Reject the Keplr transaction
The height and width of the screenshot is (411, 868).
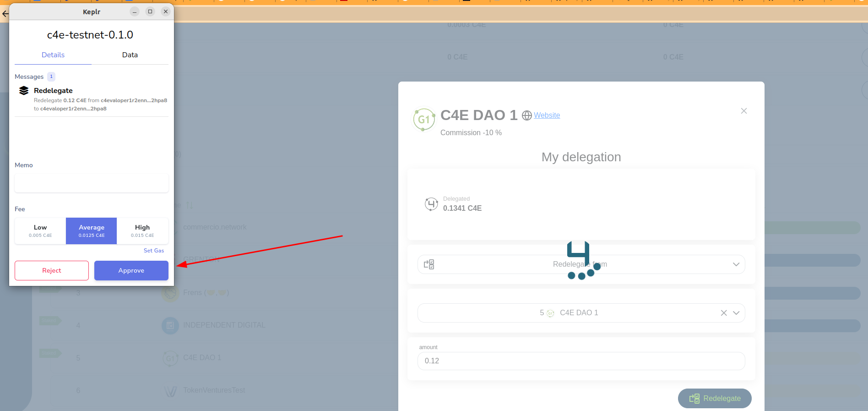tap(52, 270)
